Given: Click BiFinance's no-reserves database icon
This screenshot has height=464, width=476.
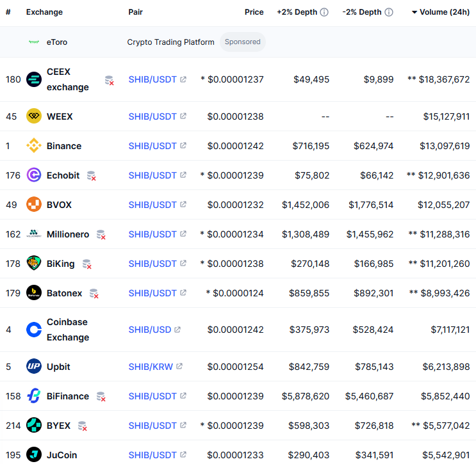Looking at the screenshot, I should pyautogui.click(x=101, y=397).
